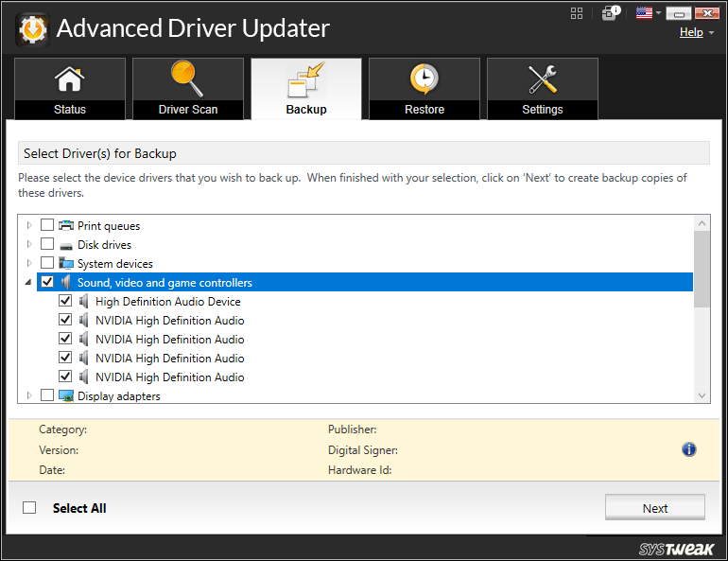
Task: Open the dropdown arrow next to Help
Action: 711,33
